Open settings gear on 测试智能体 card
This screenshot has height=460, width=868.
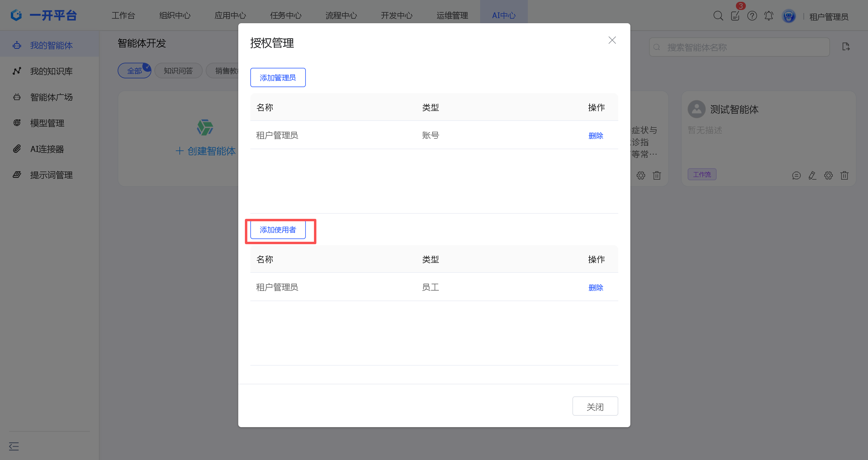[x=828, y=175]
